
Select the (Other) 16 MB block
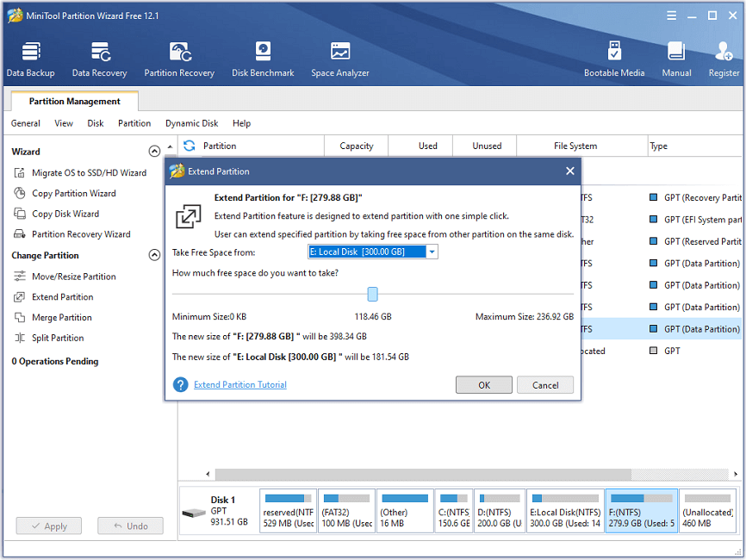(405, 511)
